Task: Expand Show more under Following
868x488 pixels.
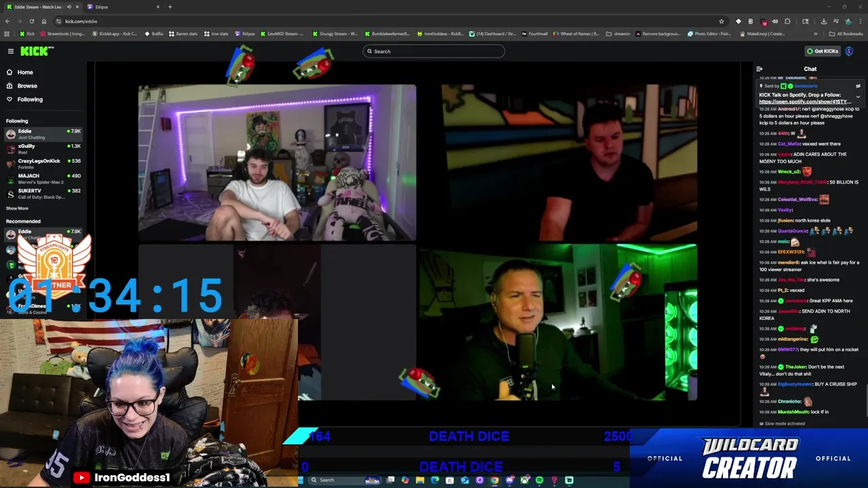Action: (x=17, y=208)
